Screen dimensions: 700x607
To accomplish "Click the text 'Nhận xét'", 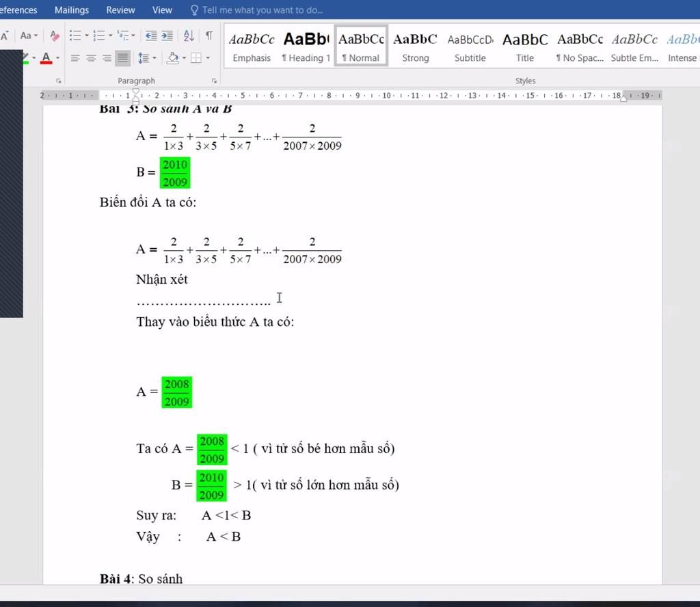I will point(161,280).
